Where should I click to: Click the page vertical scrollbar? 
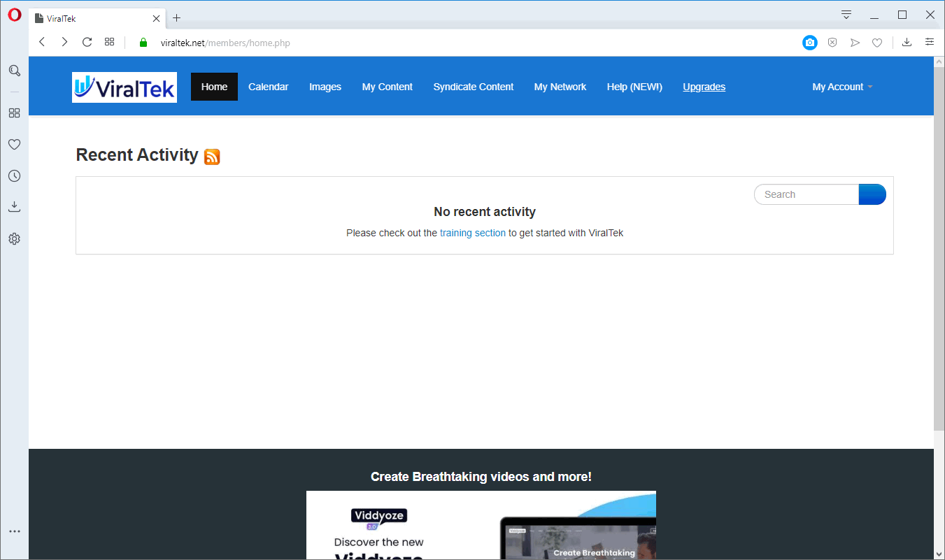[939, 248]
